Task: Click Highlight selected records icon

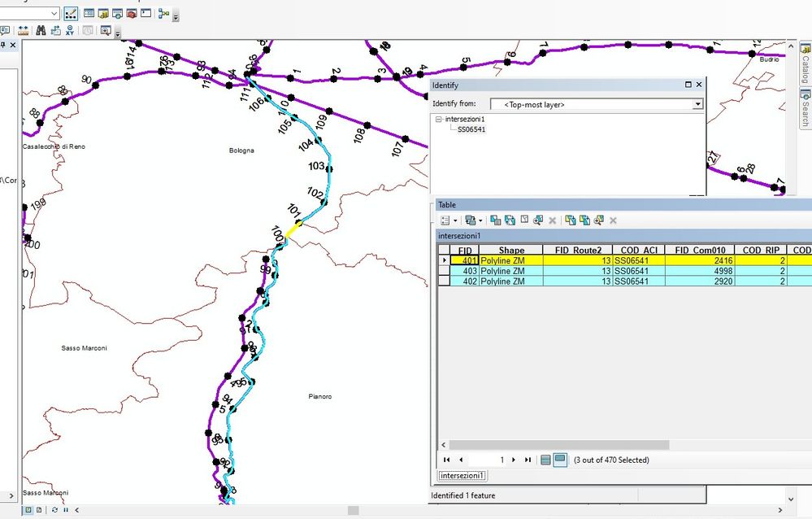Action: click(x=570, y=220)
